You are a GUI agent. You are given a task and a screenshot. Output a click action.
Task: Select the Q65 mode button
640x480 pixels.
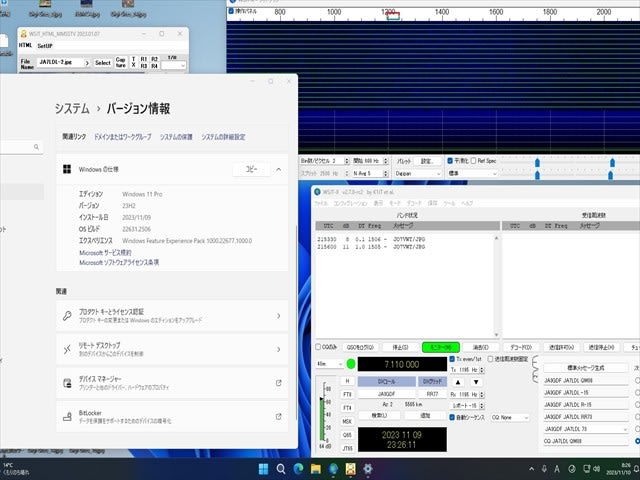click(347, 435)
